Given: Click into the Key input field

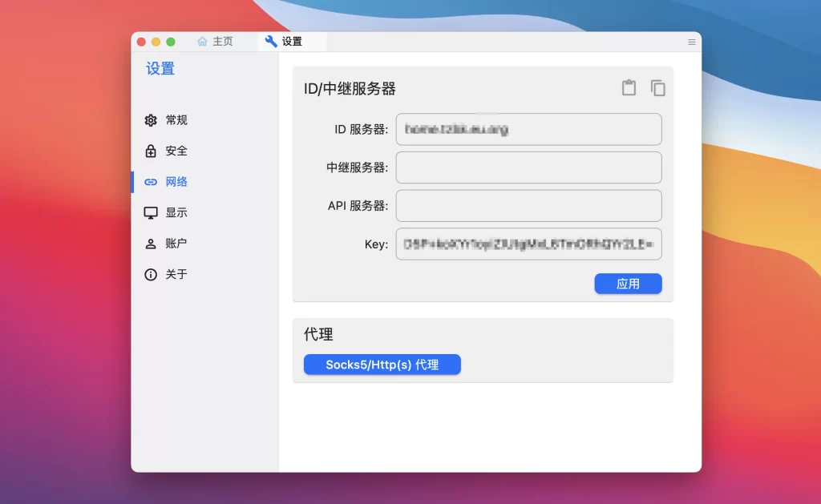Looking at the screenshot, I should (x=528, y=244).
